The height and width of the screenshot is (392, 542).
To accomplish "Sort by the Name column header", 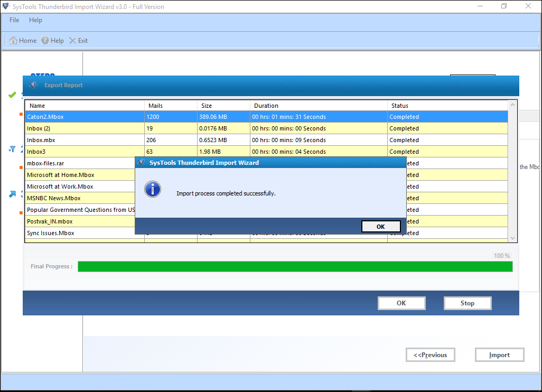I will (85, 106).
